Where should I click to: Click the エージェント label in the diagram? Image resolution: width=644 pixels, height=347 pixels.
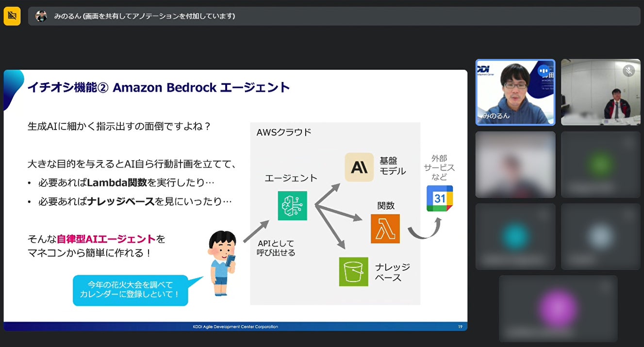click(x=291, y=178)
